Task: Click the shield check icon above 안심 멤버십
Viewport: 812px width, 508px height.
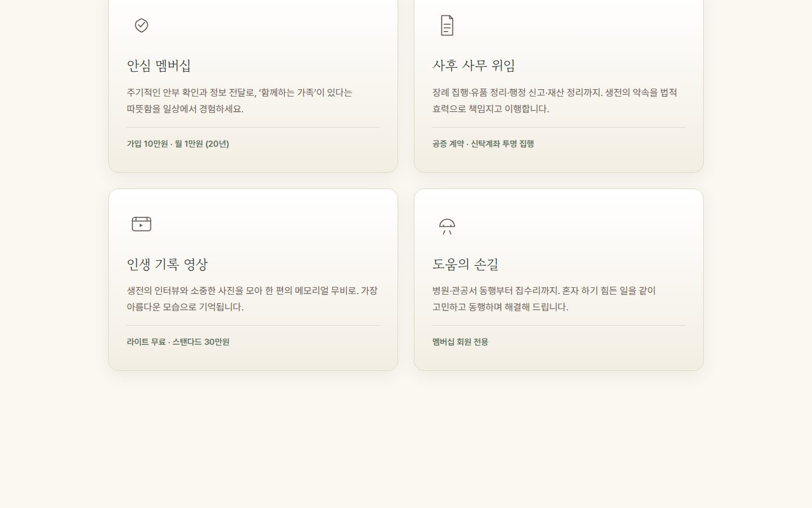Action: (142, 25)
